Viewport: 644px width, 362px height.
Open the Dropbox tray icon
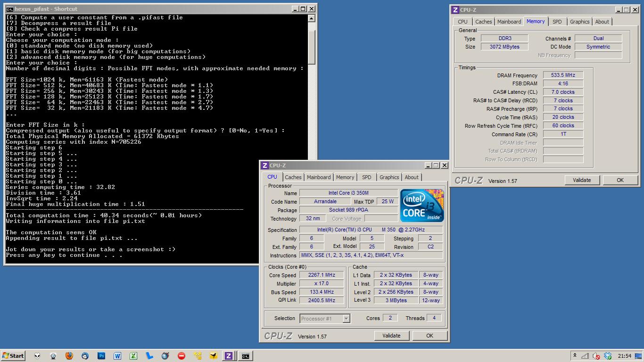(608, 356)
